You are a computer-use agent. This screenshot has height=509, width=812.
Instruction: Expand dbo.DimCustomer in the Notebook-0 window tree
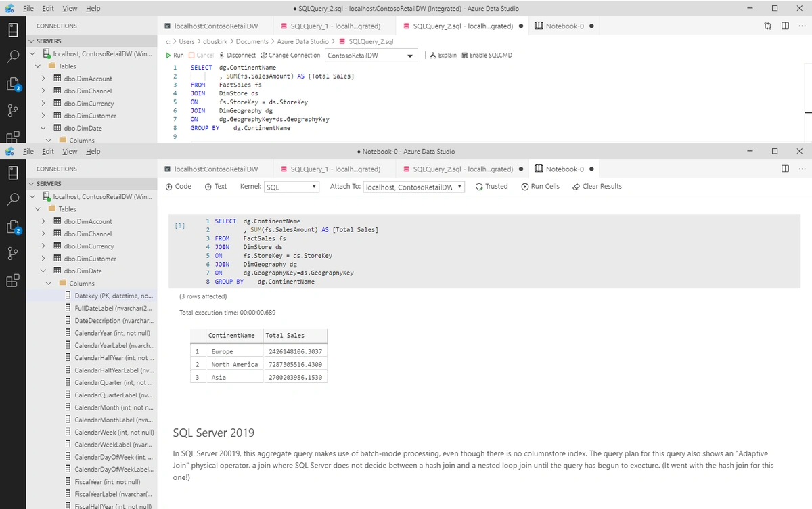43,259
